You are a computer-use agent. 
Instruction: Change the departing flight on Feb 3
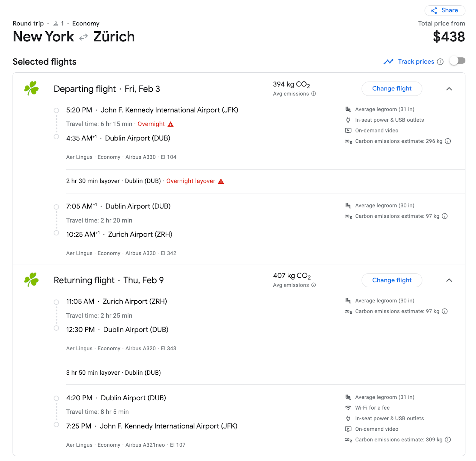[x=392, y=89]
